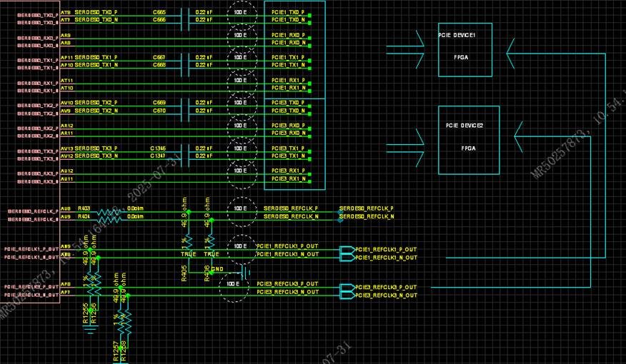Select the 100 E circle on PCIE3_RX1 pair
Screen dimensions: 626x364
pyautogui.click(x=242, y=174)
